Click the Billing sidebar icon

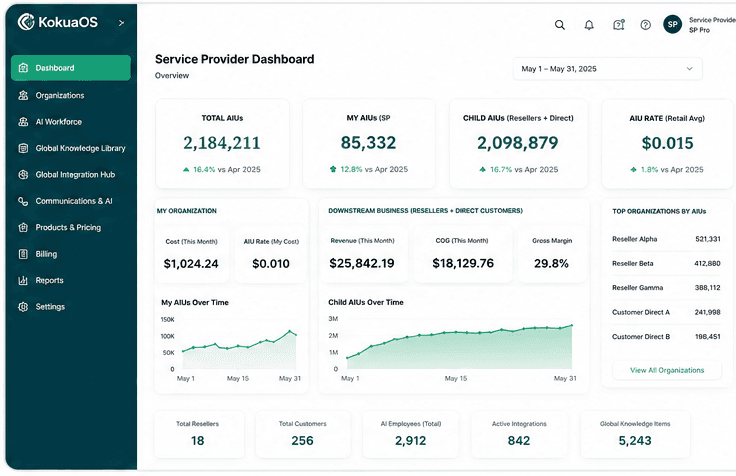pos(23,254)
